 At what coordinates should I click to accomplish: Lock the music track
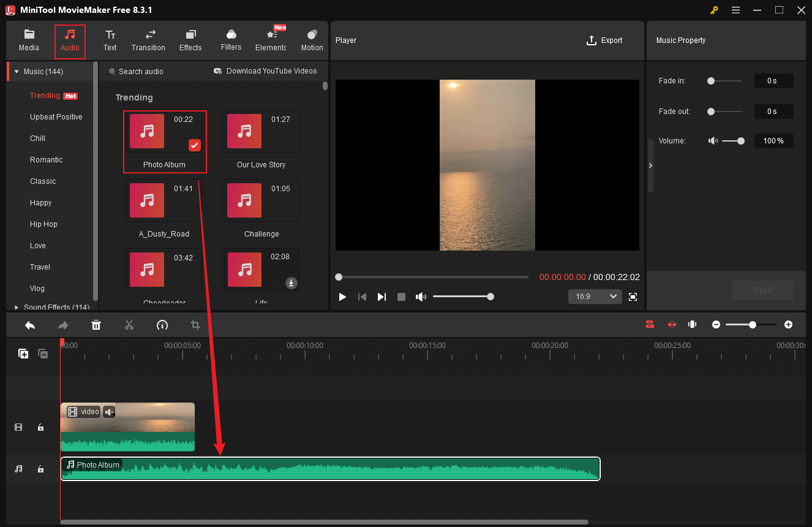(x=40, y=469)
